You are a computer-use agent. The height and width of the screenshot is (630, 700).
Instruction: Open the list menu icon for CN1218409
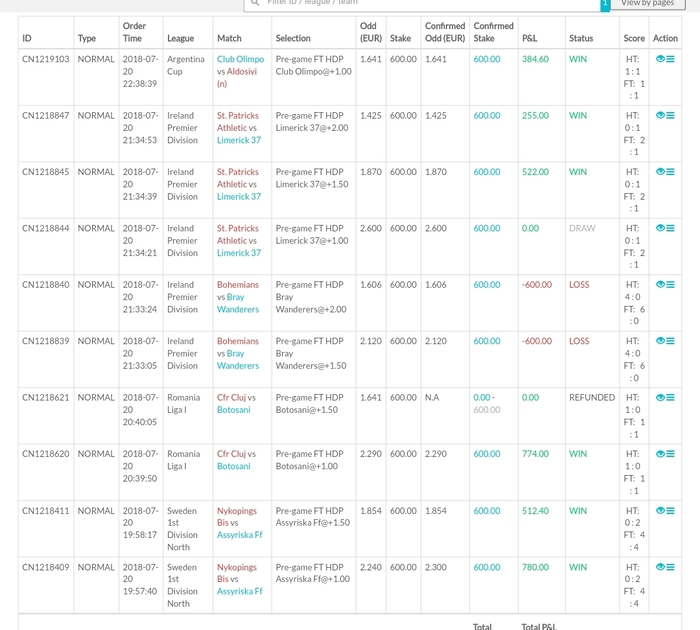point(670,567)
